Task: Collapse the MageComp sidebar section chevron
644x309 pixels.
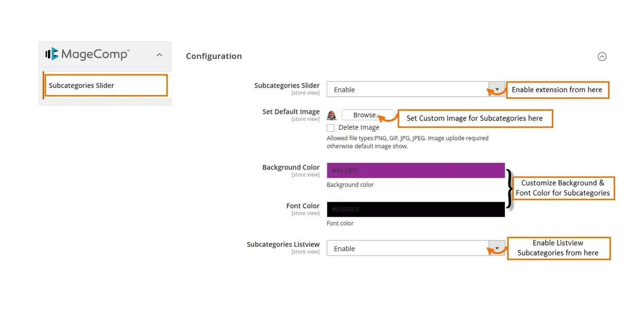Action: coord(159,55)
